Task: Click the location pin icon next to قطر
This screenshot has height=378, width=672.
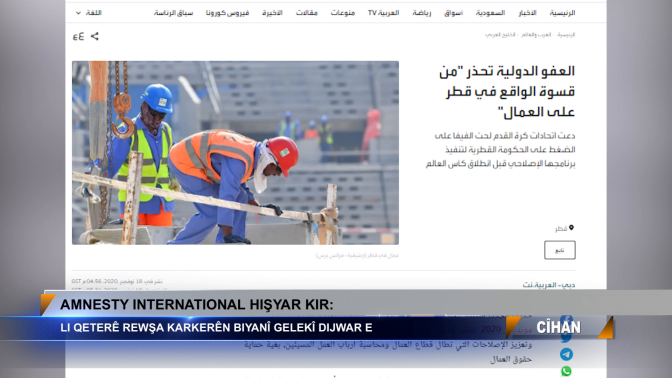Action: pos(571,228)
